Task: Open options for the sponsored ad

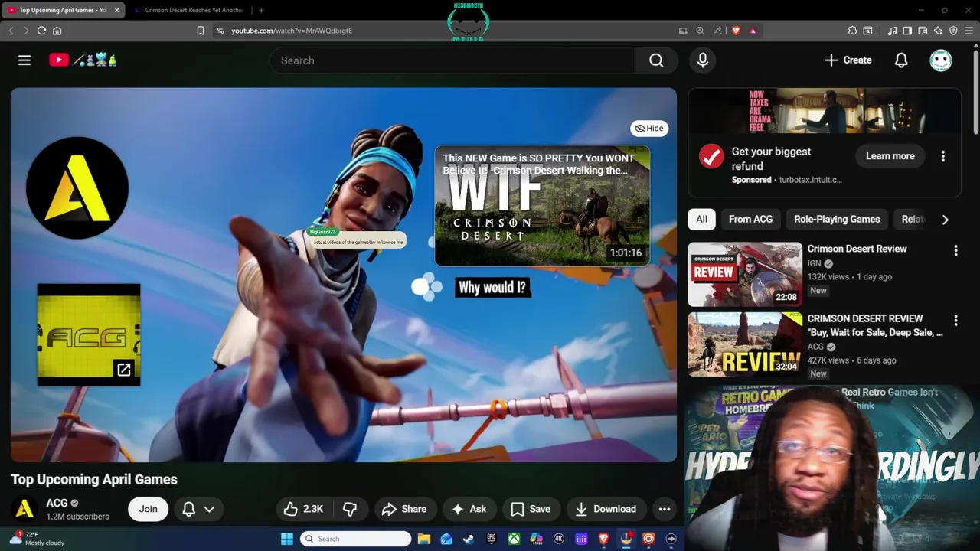Action: [943, 156]
